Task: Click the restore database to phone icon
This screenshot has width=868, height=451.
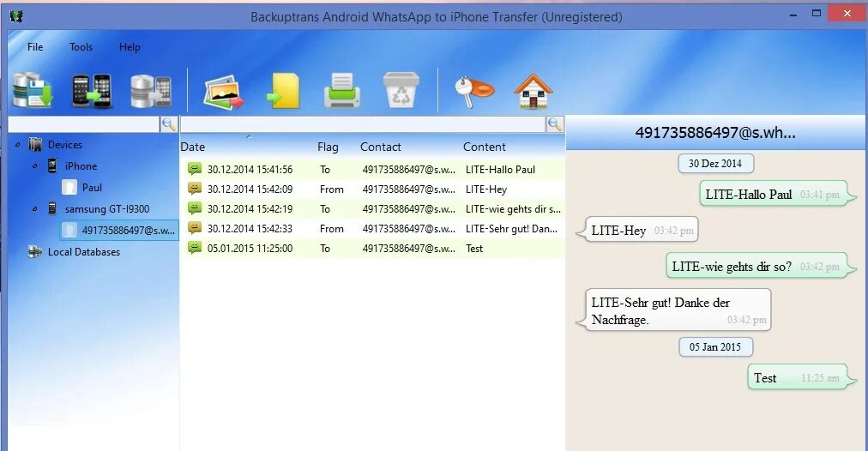Action: [151, 91]
